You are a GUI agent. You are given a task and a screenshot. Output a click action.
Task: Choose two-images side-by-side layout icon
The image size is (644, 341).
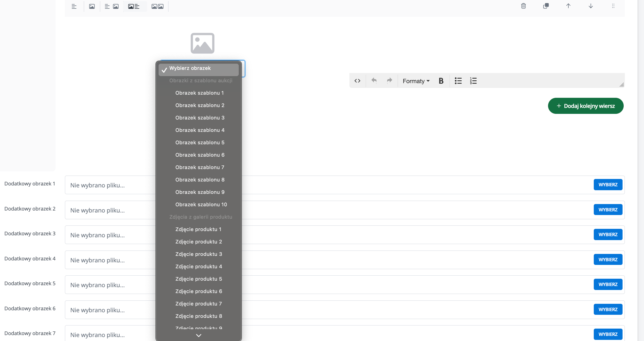click(x=157, y=6)
